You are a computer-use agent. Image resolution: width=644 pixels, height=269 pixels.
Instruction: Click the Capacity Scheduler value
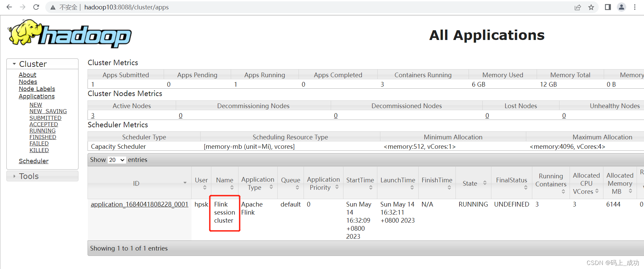118,146
